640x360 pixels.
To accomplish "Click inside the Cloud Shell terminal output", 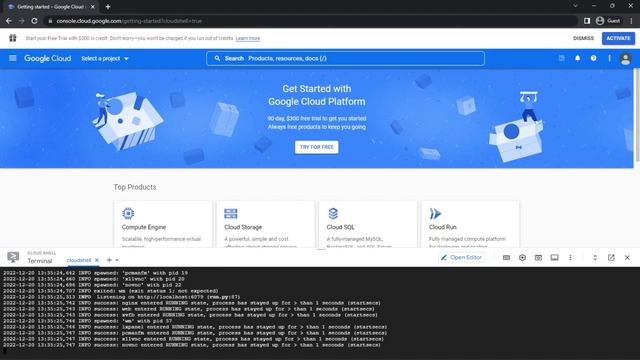I will tap(320, 313).
